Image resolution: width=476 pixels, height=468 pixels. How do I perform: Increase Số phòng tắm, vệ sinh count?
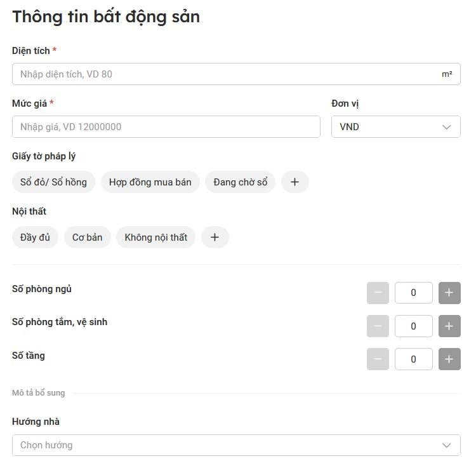449,326
